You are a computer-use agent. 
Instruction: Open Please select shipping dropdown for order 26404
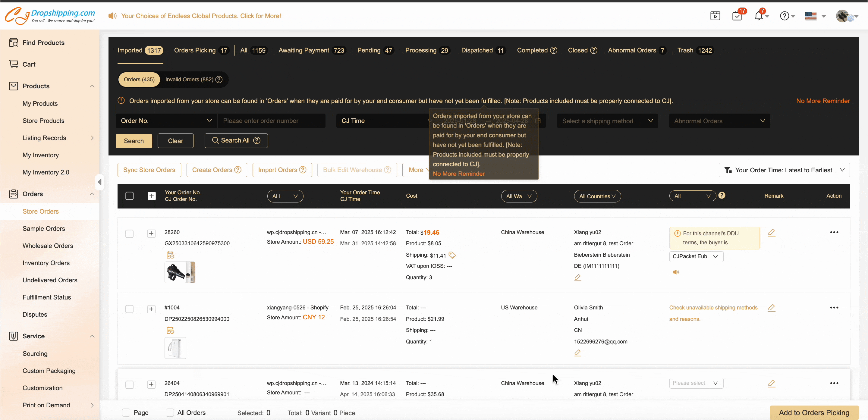click(696, 383)
